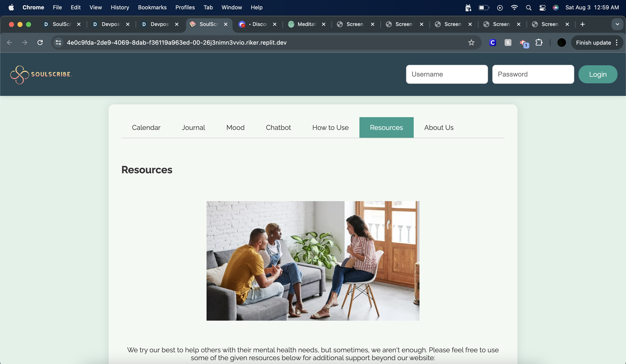Open the Bookmarks menu
Screen dimensions: 626x364
(152, 7)
